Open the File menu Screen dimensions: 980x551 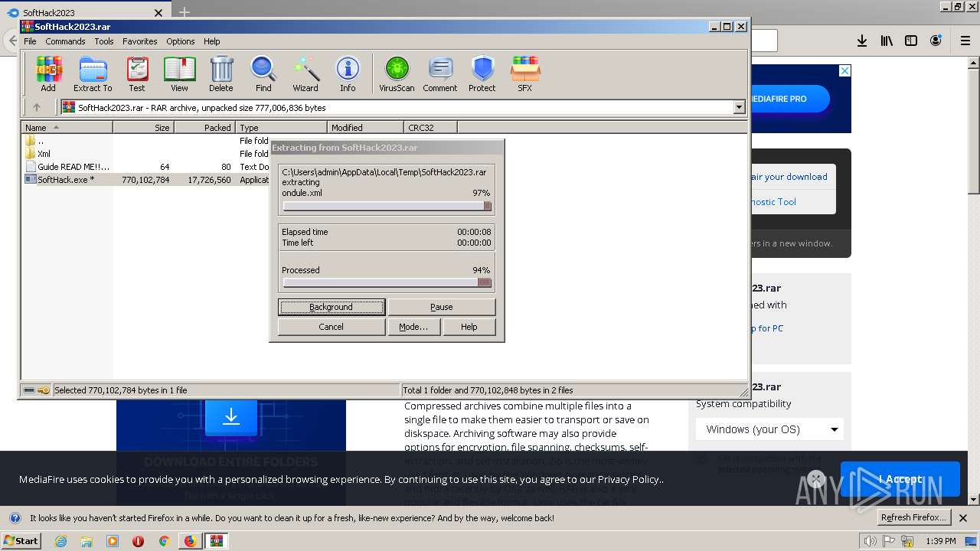tap(30, 41)
